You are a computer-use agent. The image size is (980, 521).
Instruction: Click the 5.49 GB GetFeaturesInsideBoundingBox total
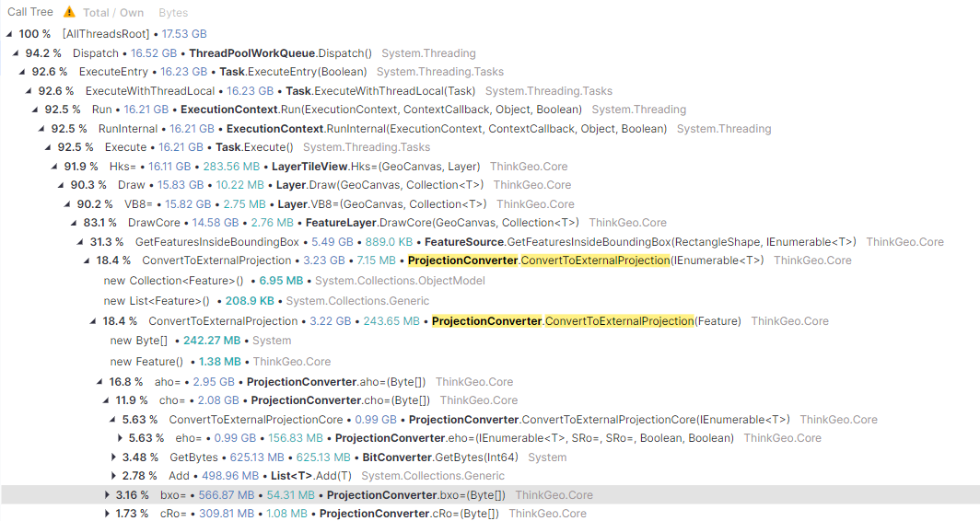pos(332,242)
